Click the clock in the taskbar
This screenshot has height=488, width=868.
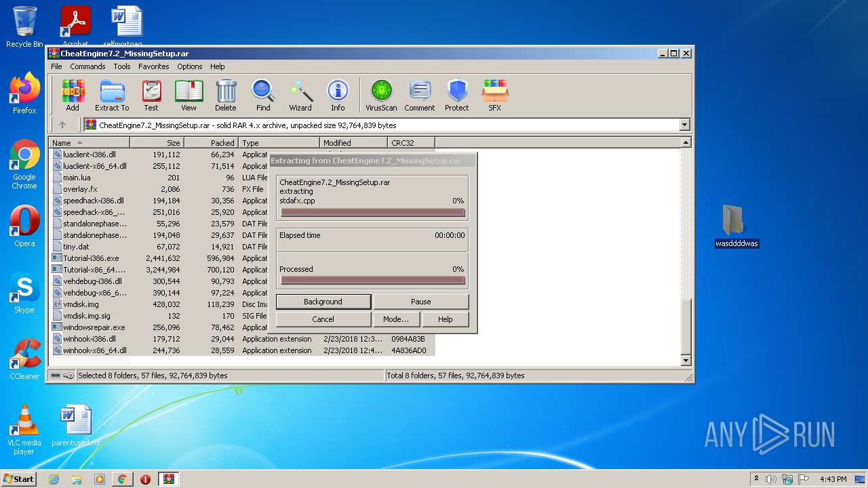833,479
